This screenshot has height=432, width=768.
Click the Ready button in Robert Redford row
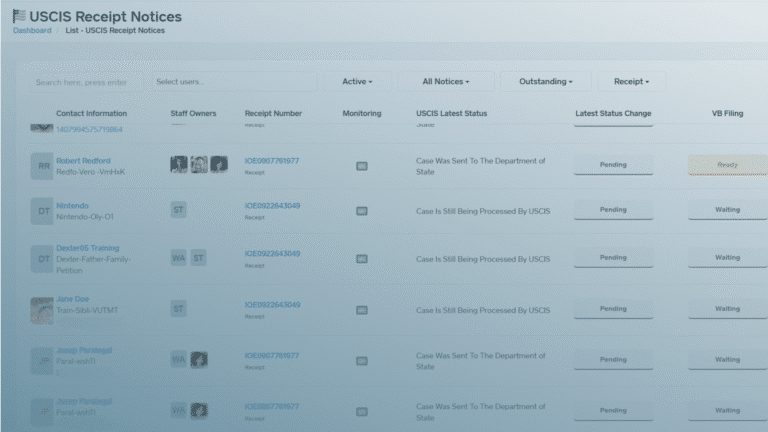point(727,165)
